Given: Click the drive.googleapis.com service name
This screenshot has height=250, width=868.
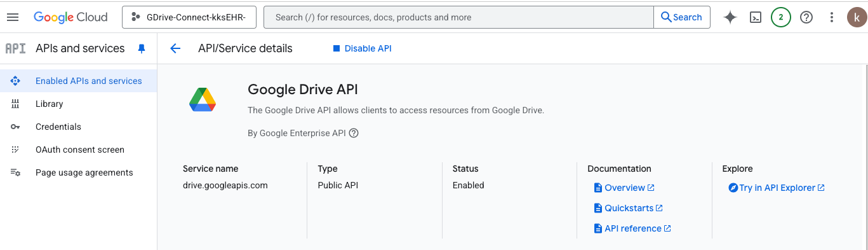Looking at the screenshot, I should point(225,185).
